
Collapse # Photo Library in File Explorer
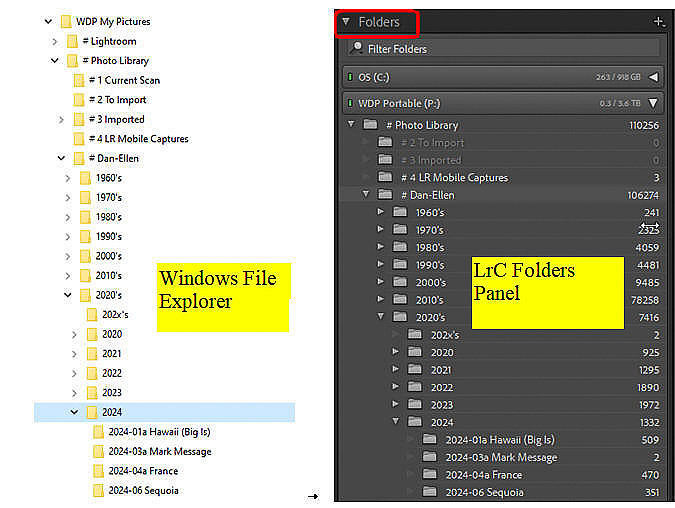pyautogui.click(x=55, y=61)
